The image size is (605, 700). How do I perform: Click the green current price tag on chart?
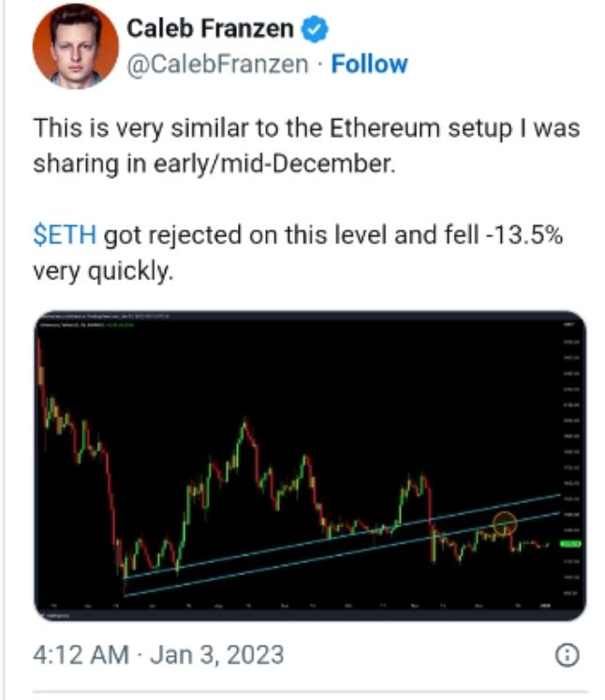pos(570,544)
